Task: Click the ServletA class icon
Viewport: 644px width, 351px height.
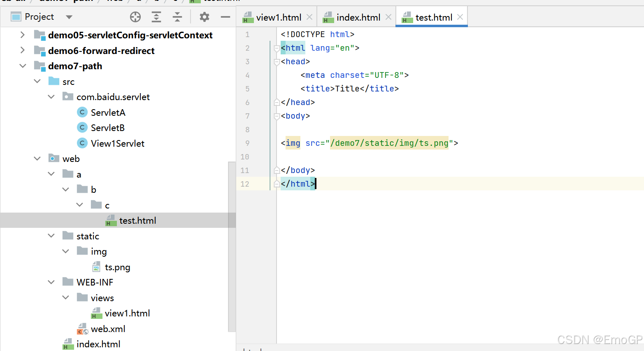Action: pos(82,112)
